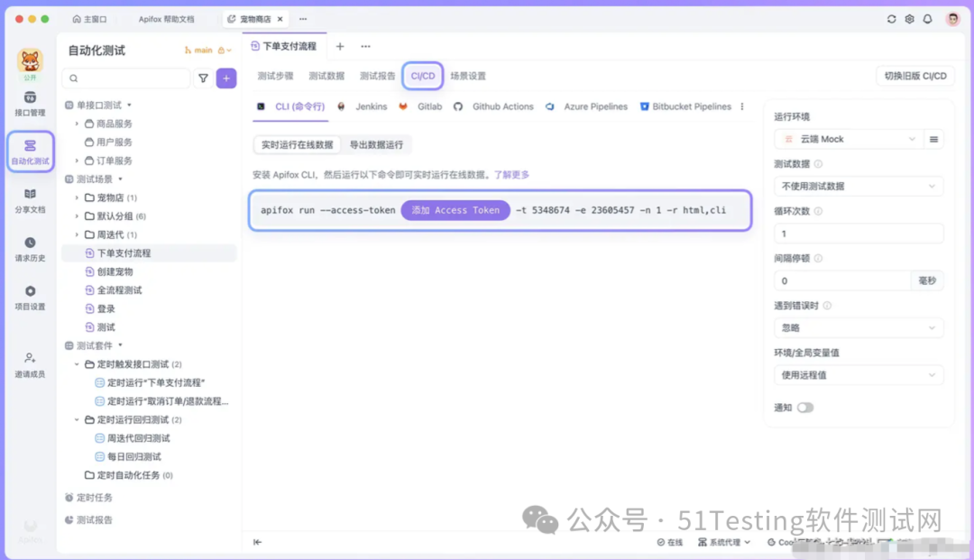Switch to 测试报告 tab
This screenshot has height=560, width=974.
pos(377,76)
